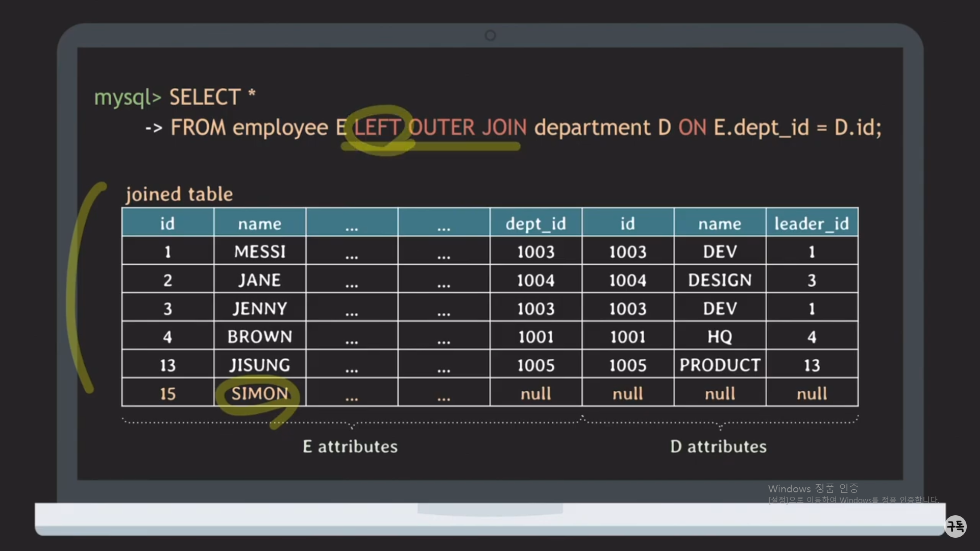Click the PRODUCT department cell
Viewport: 980px width, 551px height.
720,365
